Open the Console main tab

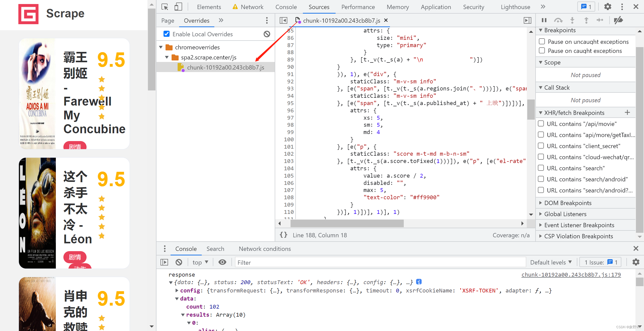coord(286,7)
